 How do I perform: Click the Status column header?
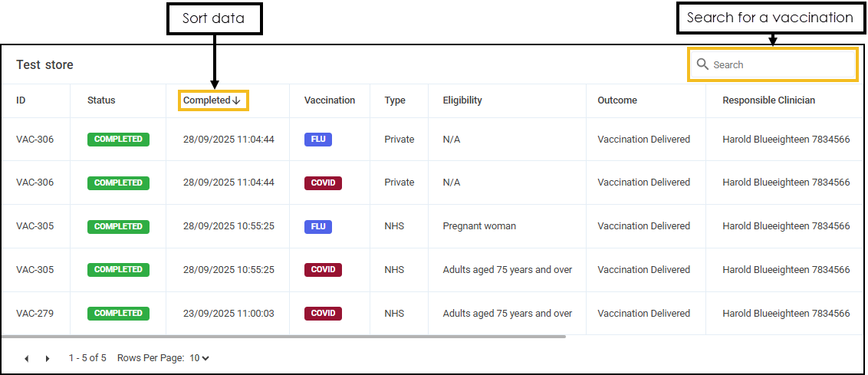click(101, 100)
